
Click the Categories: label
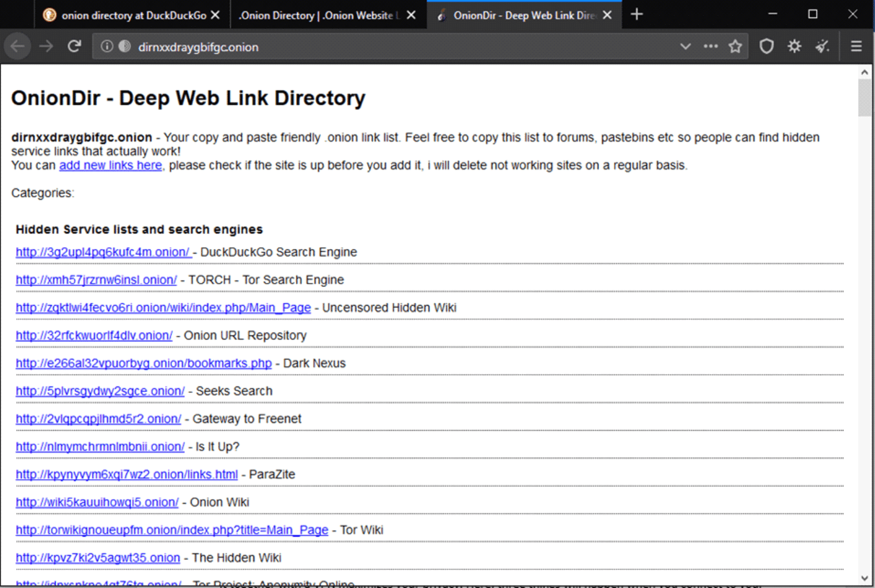[43, 193]
